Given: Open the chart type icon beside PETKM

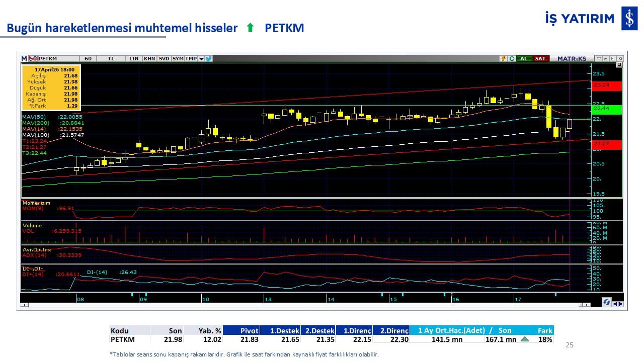Looking at the screenshot, I should point(33,59).
